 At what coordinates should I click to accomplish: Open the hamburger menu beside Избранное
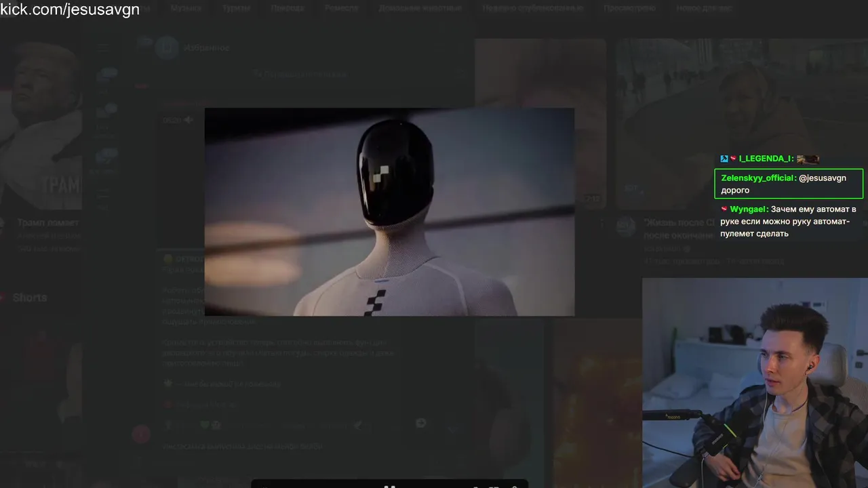coord(103,48)
